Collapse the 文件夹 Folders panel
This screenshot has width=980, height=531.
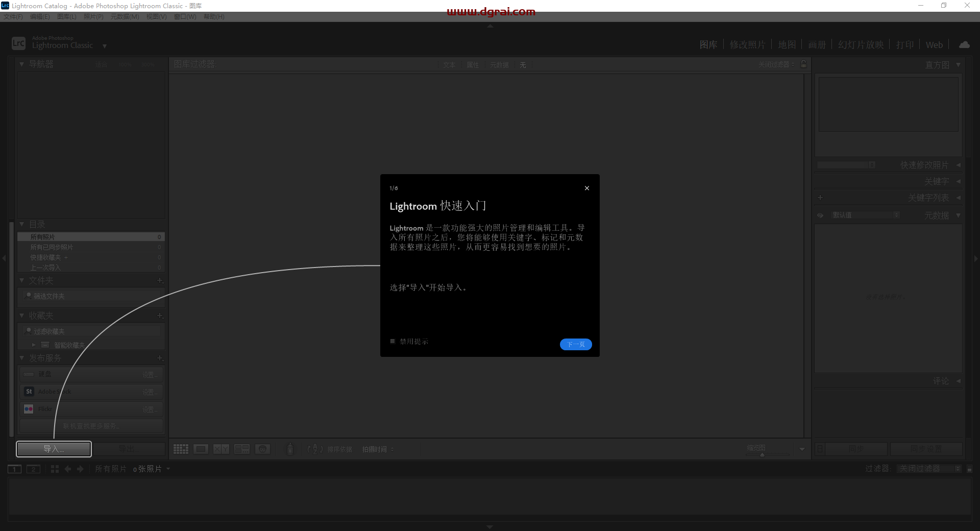click(x=22, y=280)
